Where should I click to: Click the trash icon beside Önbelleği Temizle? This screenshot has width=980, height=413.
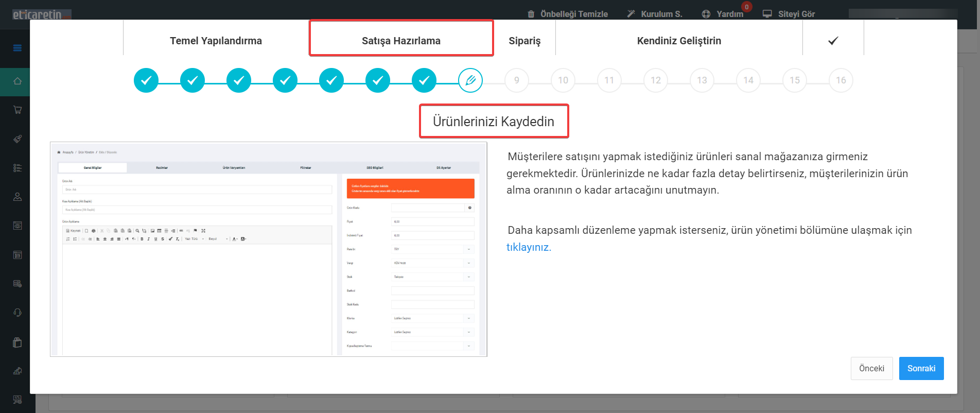coord(531,14)
